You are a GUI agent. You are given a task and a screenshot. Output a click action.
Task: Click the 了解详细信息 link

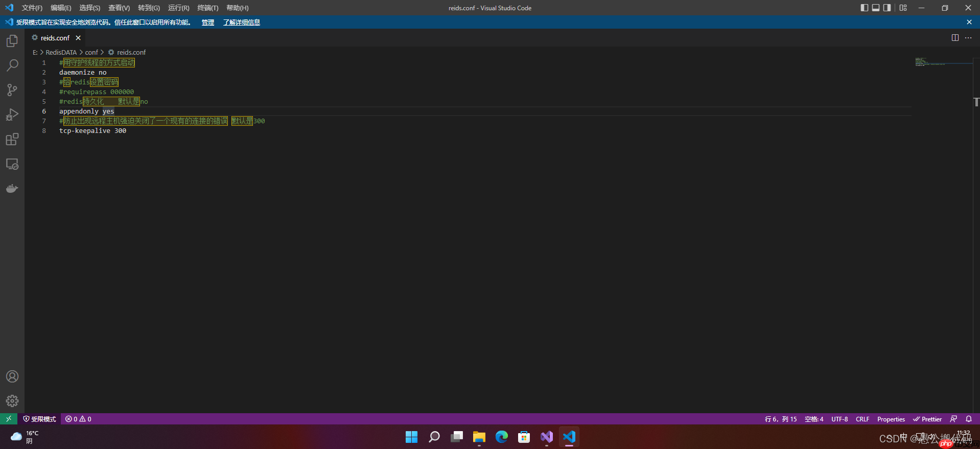tap(242, 22)
